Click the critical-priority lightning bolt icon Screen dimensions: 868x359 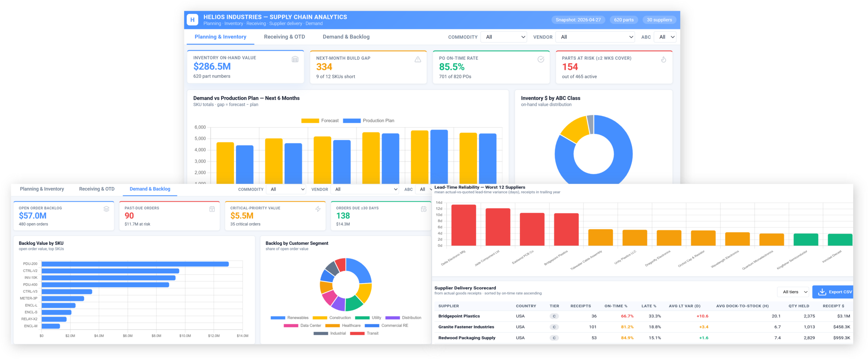tap(318, 209)
